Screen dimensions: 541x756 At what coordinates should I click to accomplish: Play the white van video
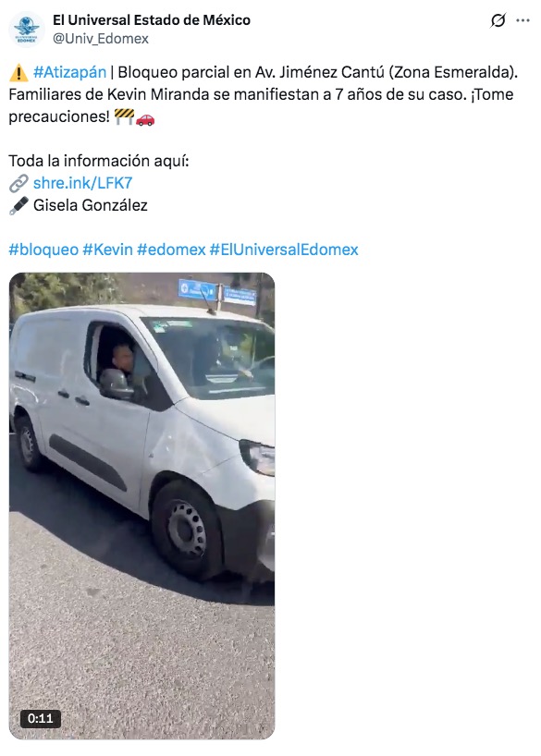(141, 506)
